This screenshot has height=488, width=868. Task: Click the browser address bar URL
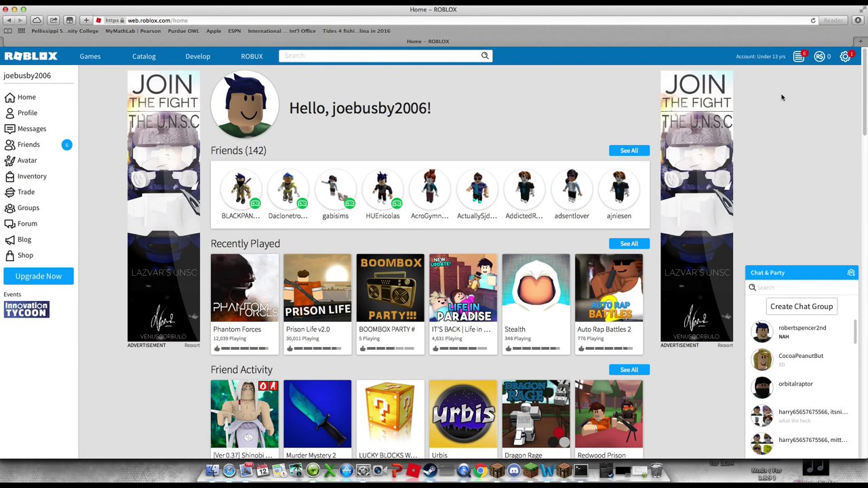click(x=157, y=20)
